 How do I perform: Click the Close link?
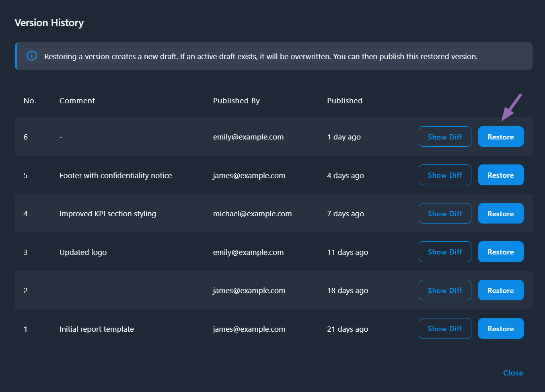[x=513, y=373]
